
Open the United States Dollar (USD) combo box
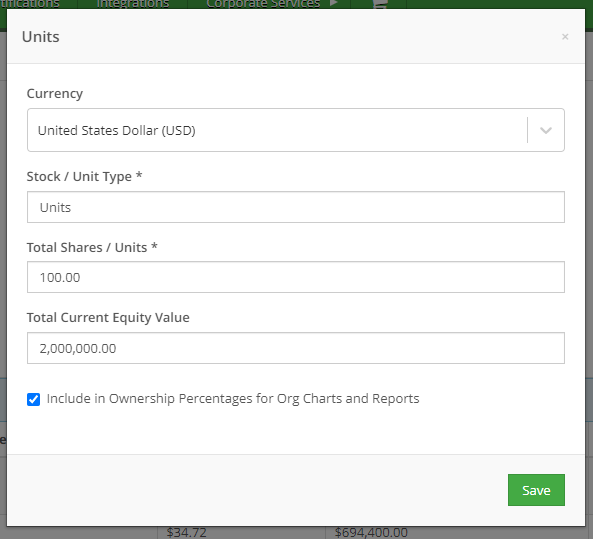point(296,130)
